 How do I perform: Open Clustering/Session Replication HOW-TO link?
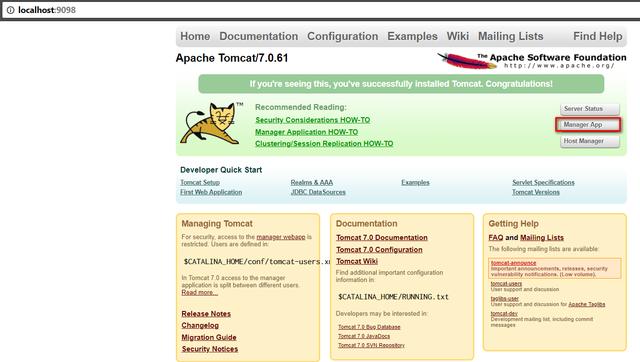324,144
